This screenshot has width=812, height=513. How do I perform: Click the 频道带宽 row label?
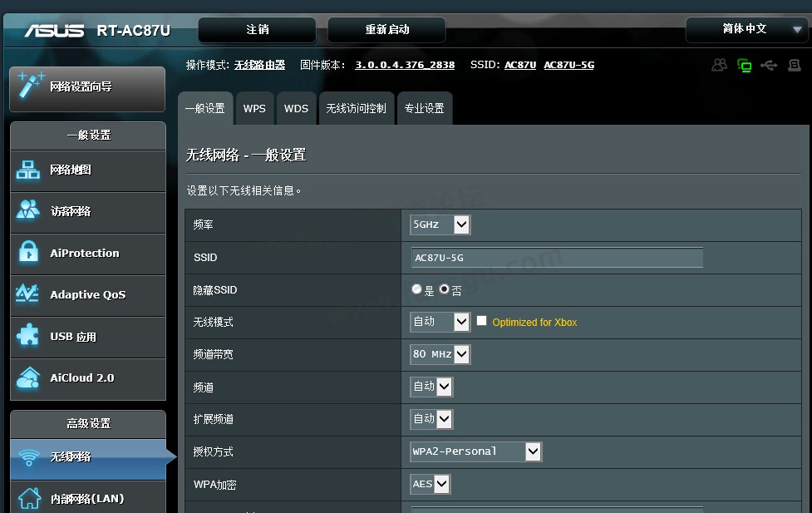[213, 354]
